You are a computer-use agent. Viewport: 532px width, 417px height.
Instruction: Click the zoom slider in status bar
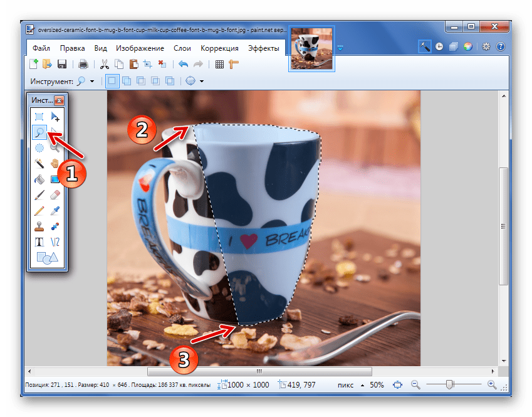[450, 384]
